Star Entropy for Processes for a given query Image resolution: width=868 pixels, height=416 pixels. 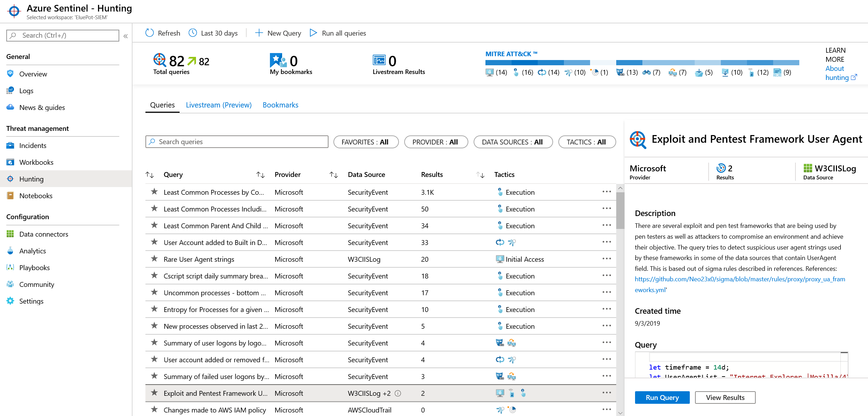(154, 309)
